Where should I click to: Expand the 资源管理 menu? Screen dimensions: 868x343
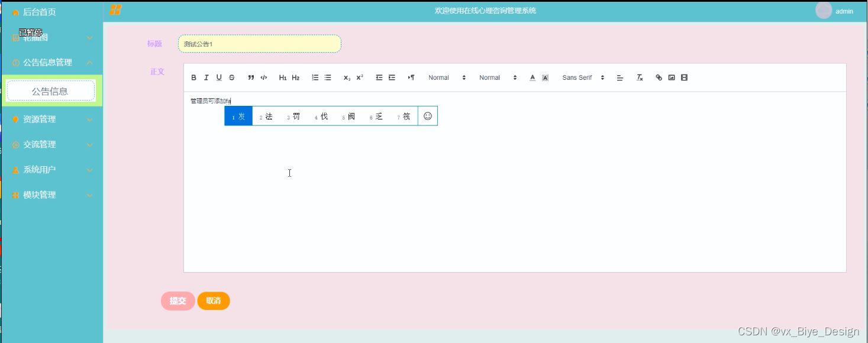coord(52,119)
